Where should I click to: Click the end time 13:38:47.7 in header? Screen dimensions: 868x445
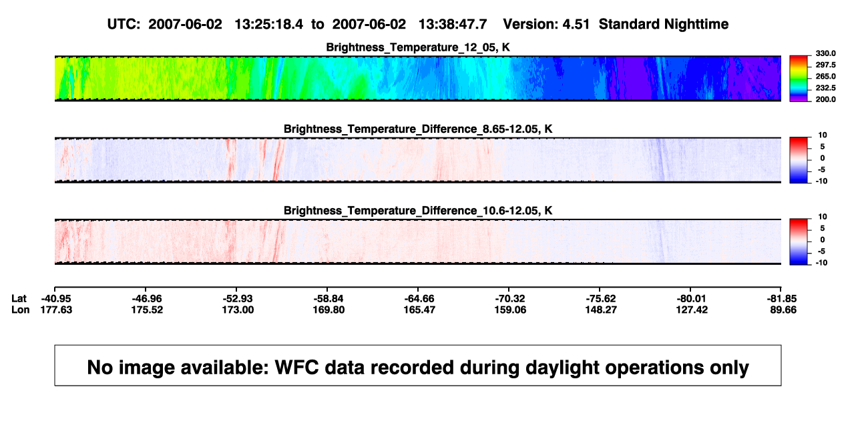coord(453,24)
